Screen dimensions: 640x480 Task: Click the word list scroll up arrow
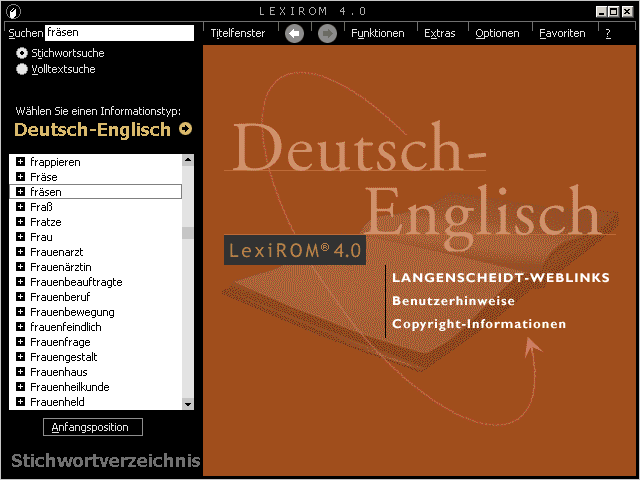coord(188,160)
